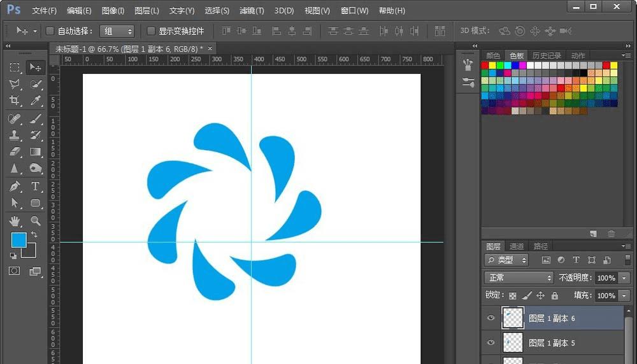Open the 组 auto-select dropdown
Viewport: 637px width, 364px height.
pos(117,31)
